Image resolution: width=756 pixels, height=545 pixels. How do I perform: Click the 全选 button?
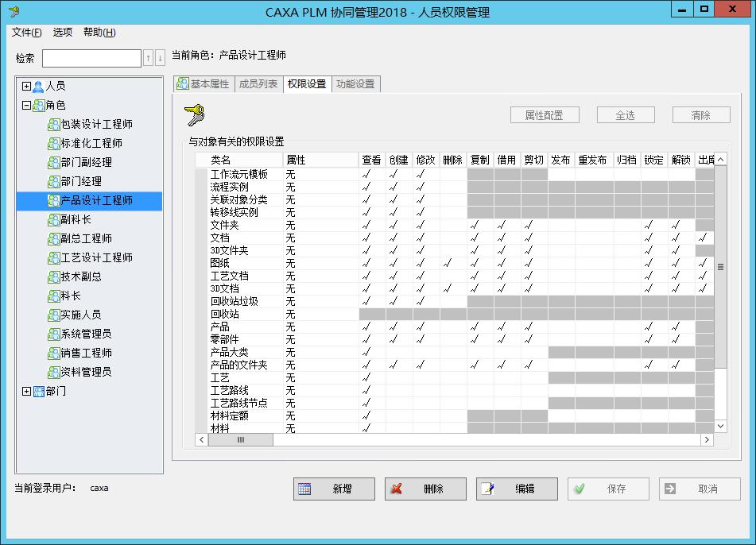tap(625, 114)
